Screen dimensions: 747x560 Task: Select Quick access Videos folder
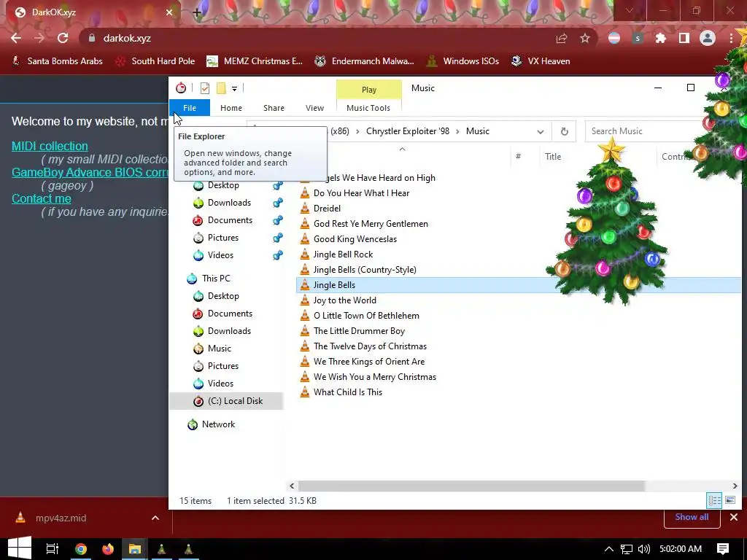(220, 255)
